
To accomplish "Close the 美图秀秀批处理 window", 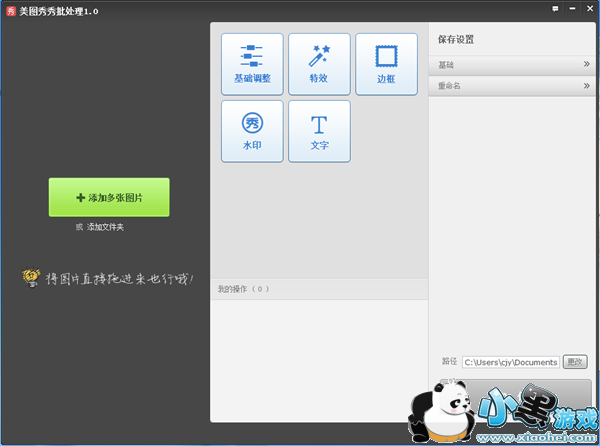I will (590, 9).
